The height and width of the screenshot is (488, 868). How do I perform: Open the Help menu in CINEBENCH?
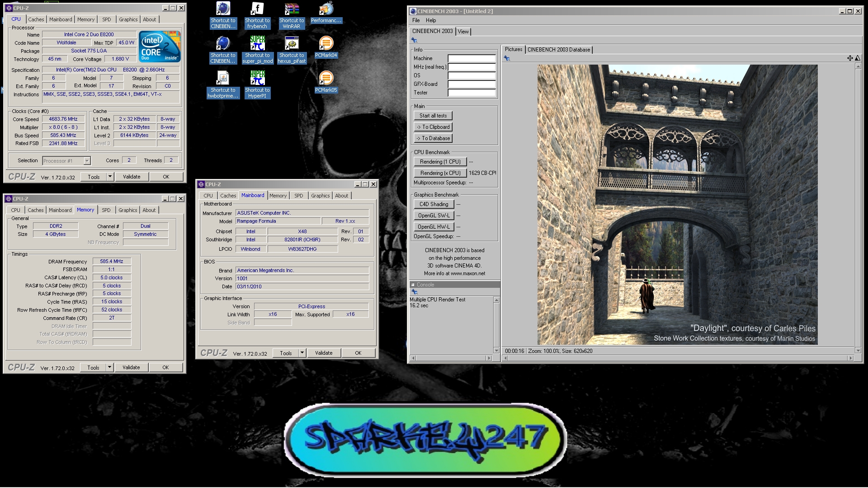coord(431,20)
